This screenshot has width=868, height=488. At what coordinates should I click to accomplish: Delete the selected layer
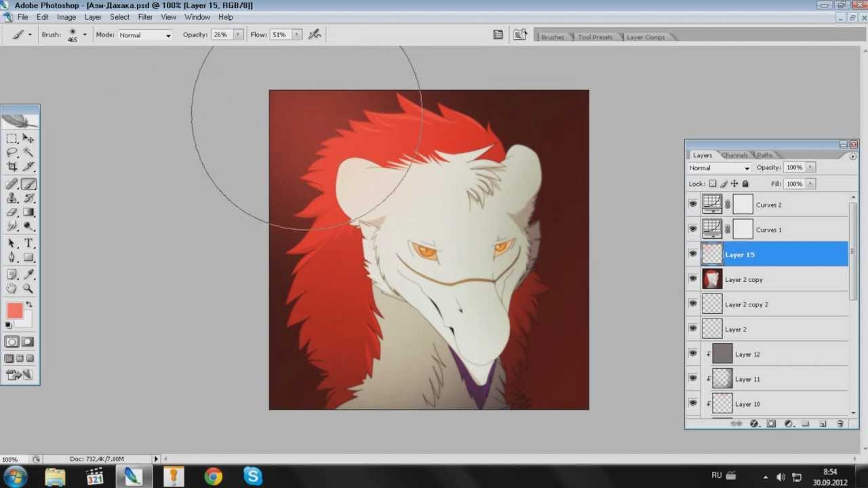(x=840, y=424)
